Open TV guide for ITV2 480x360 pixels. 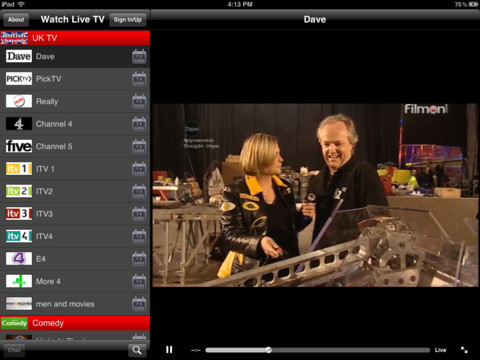tap(139, 191)
